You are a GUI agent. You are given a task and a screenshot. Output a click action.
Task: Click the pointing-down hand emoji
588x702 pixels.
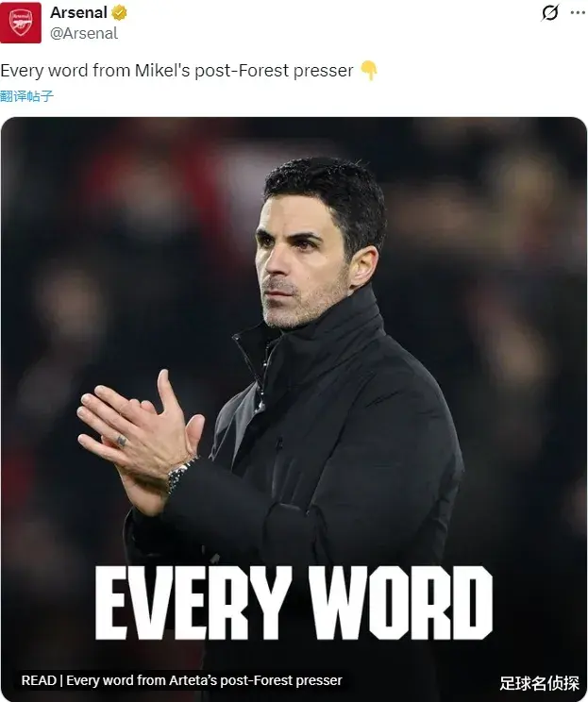coord(369,70)
